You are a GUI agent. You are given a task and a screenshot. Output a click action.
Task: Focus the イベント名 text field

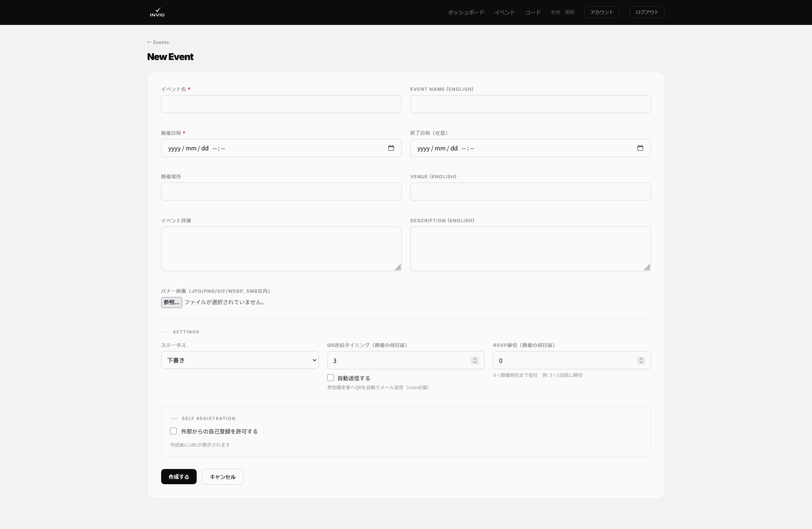(281, 104)
